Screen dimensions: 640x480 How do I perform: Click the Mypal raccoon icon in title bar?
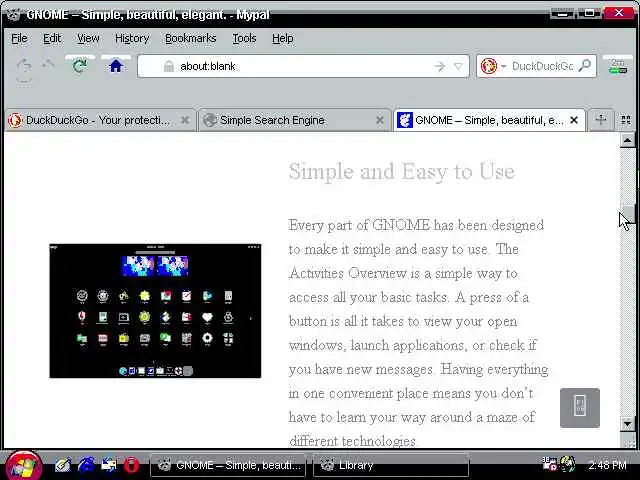(13, 15)
